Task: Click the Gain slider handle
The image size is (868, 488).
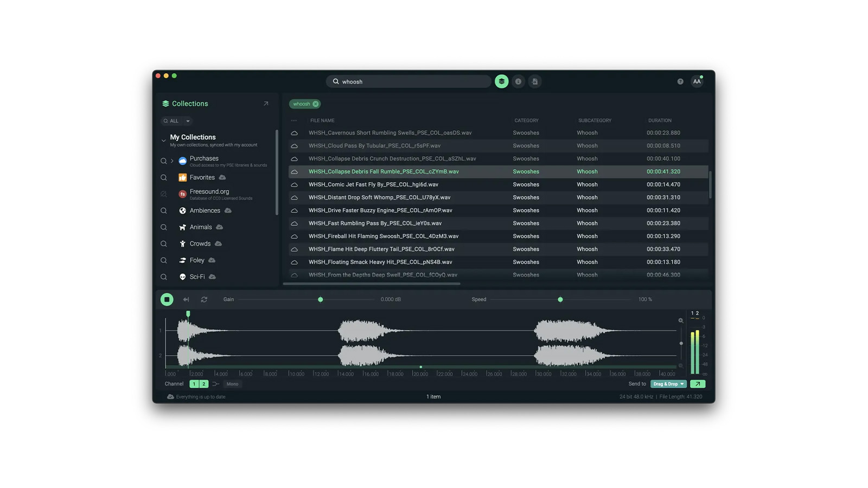Action: (x=321, y=299)
